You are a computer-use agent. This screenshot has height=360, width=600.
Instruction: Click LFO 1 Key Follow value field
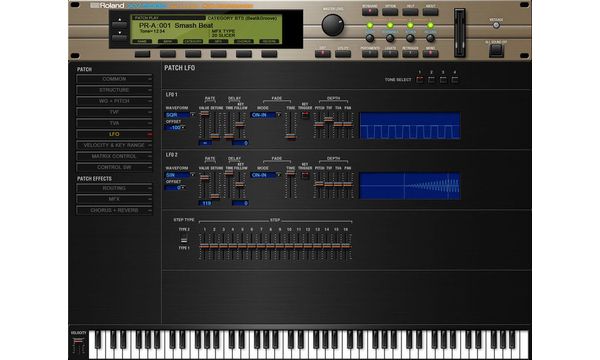(x=240, y=143)
